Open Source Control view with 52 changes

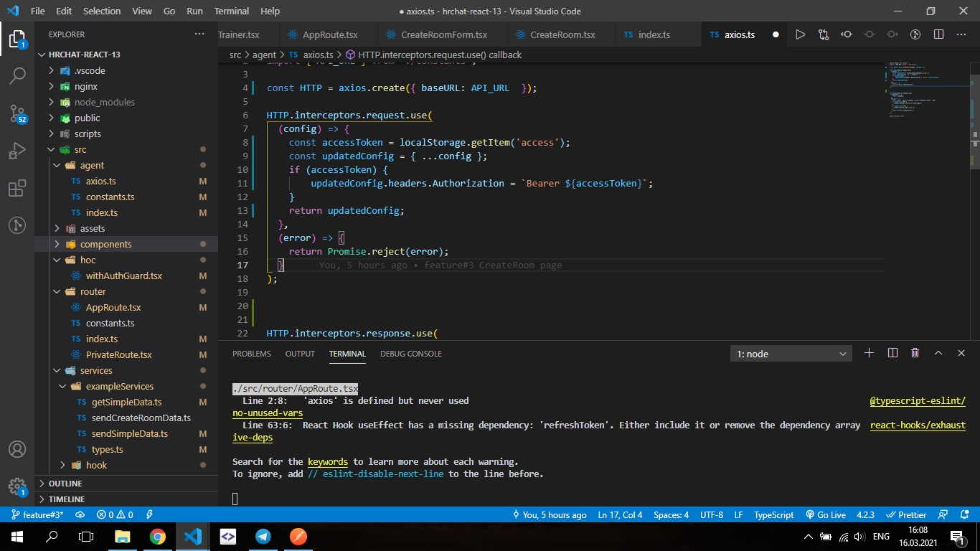[x=17, y=113]
